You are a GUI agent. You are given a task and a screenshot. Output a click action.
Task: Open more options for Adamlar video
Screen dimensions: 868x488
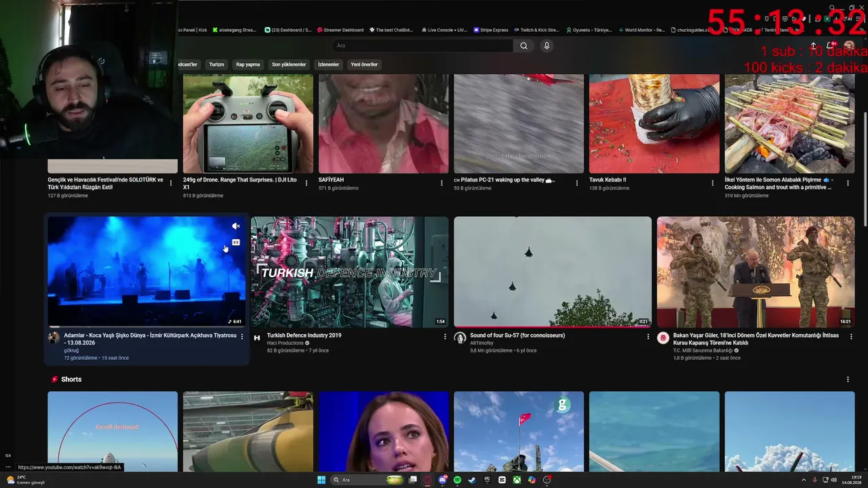pos(242,336)
